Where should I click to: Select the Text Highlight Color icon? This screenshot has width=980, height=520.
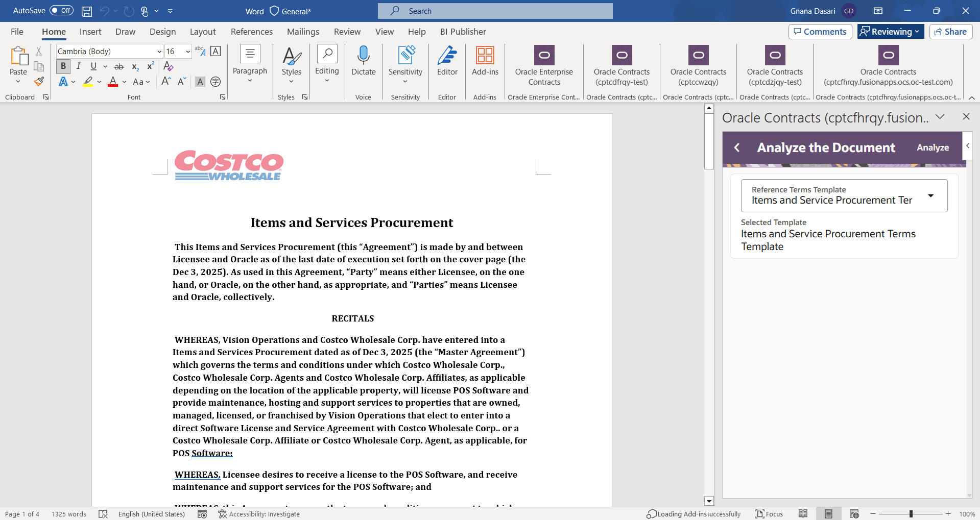pos(88,82)
